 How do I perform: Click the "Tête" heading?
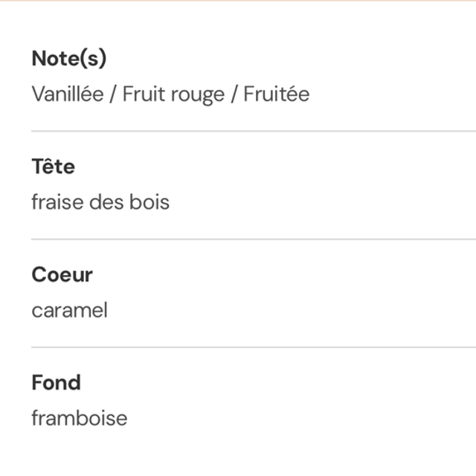(x=53, y=167)
